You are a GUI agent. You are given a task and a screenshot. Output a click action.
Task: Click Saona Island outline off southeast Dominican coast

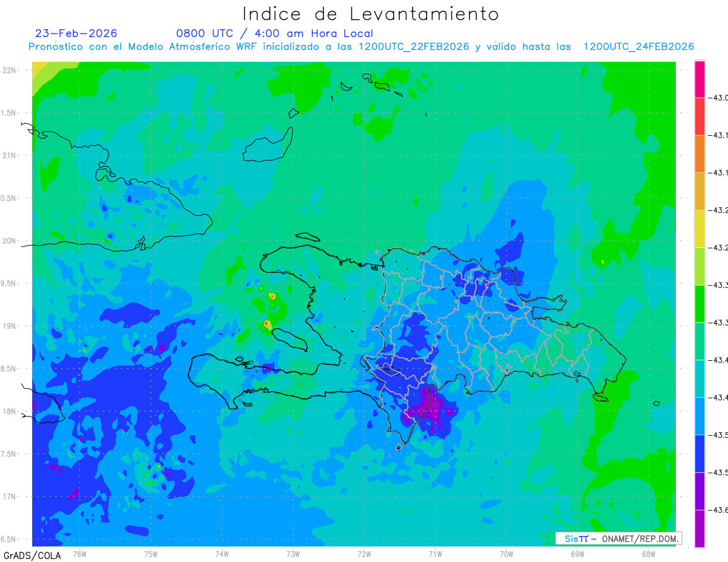click(601, 396)
